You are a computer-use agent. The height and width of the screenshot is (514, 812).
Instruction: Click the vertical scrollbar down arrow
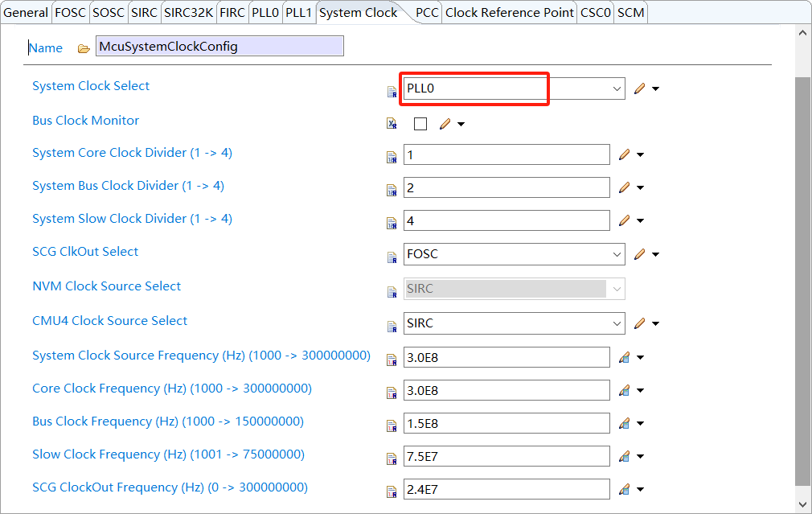click(x=802, y=503)
